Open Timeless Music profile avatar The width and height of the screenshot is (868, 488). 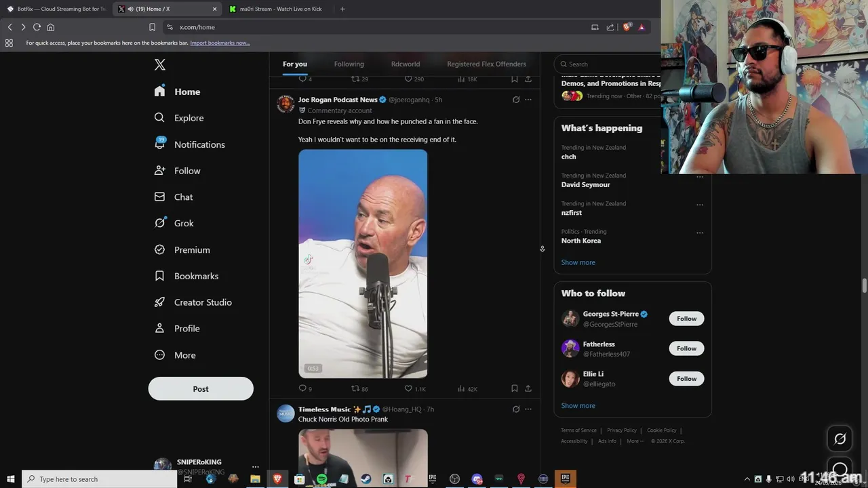coord(285,413)
